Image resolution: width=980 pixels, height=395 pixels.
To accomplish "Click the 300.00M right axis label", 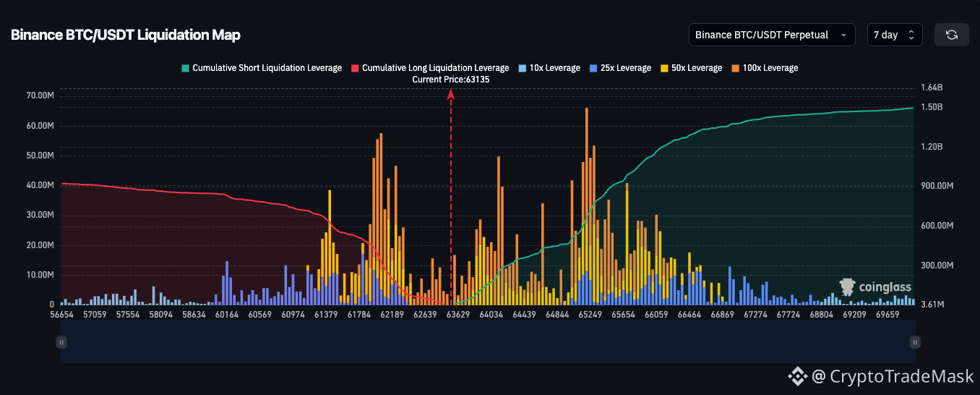I will pyautogui.click(x=937, y=266).
